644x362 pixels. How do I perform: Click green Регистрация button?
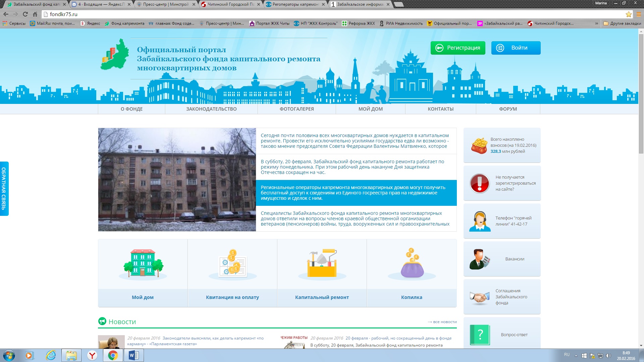[458, 48]
